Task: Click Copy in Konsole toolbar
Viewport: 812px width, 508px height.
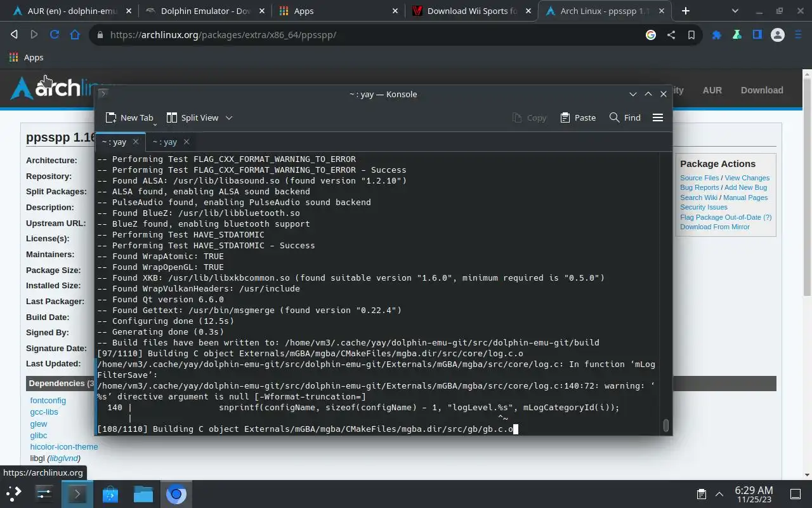Action: click(x=529, y=117)
